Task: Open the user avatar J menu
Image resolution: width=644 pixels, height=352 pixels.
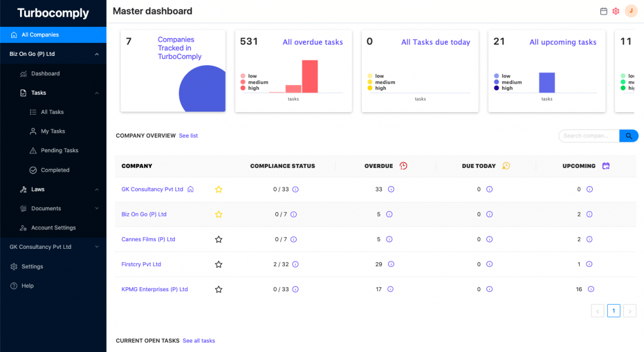Action: pos(631,11)
